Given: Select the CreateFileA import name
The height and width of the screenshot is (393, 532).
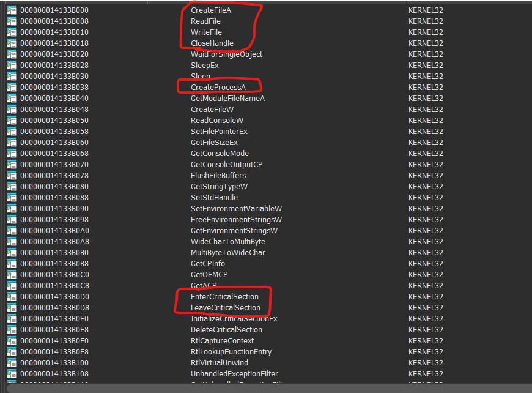Looking at the screenshot, I should tap(211, 10).
